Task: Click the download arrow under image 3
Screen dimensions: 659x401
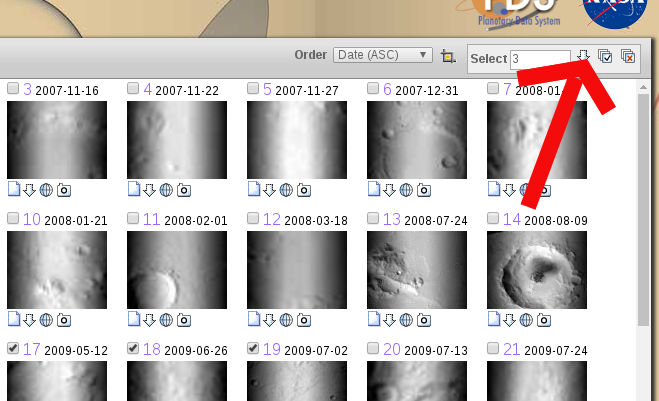Action: [29, 190]
